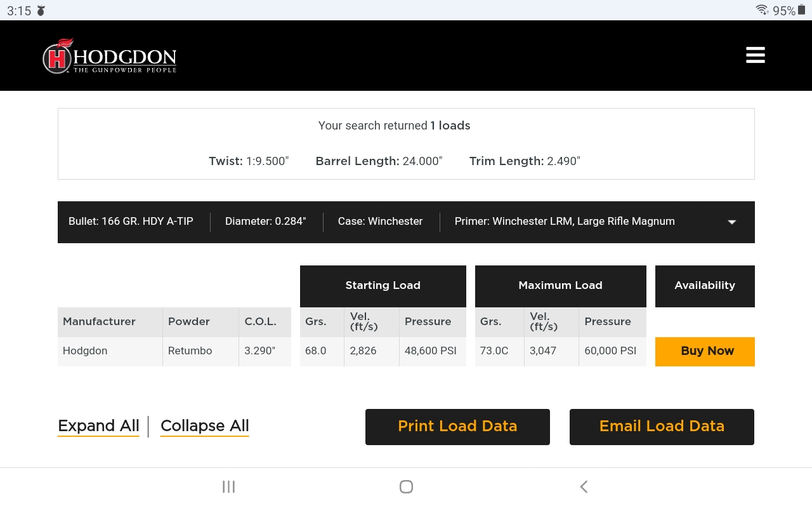The width and height of the screenshot is (812, 508).
Task: Select Case: Winchester text
Action: (x=380, y=221)
